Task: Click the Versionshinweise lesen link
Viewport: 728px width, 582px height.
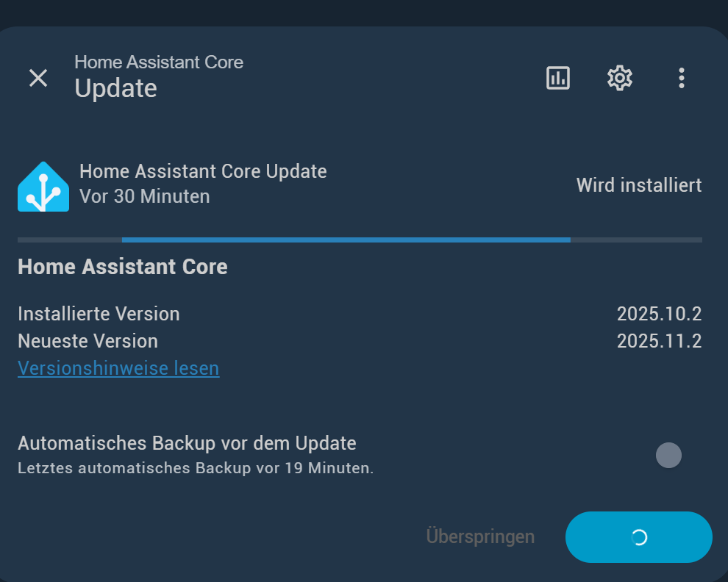Action: coord(118,368)
